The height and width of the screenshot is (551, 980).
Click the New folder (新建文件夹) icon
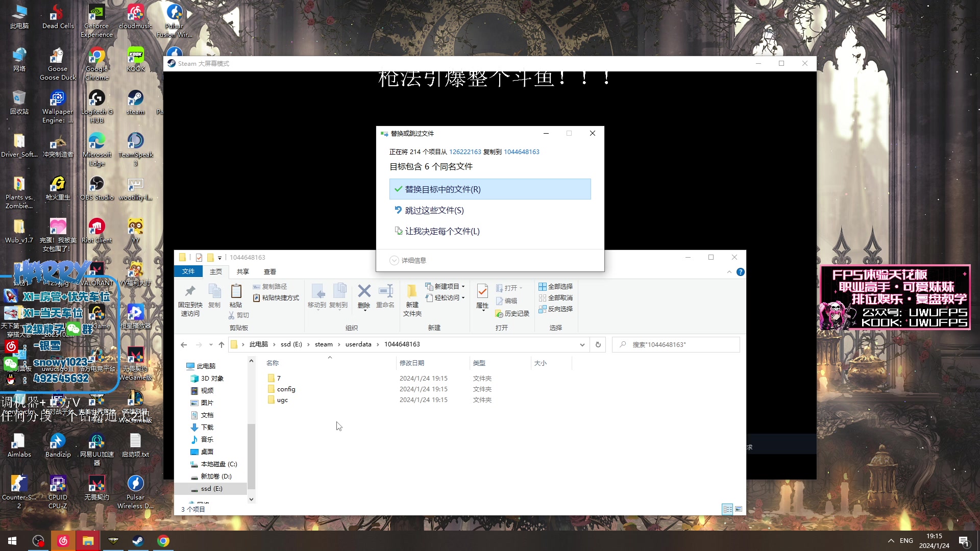click(x=412, y=300)
